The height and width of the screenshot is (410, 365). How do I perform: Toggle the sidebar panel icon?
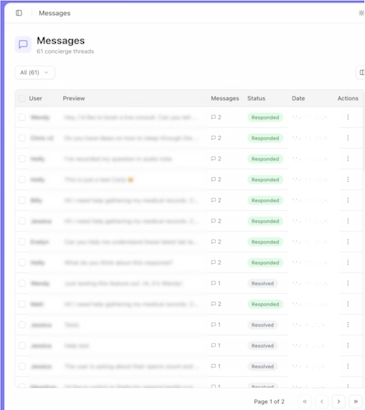(x=19, y=13)
